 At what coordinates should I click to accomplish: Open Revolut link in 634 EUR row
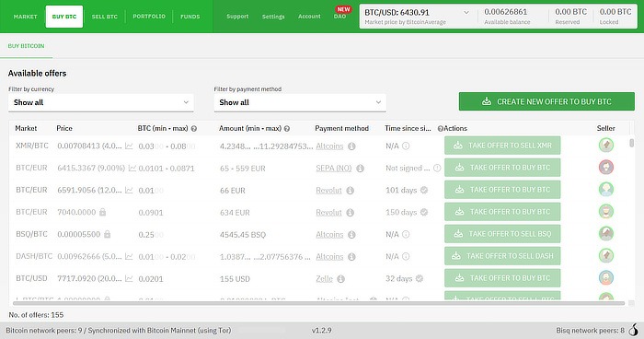click(328, 213)
